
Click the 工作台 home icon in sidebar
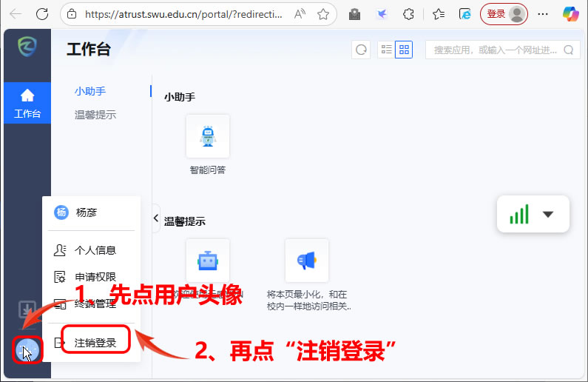click(27, 103)
